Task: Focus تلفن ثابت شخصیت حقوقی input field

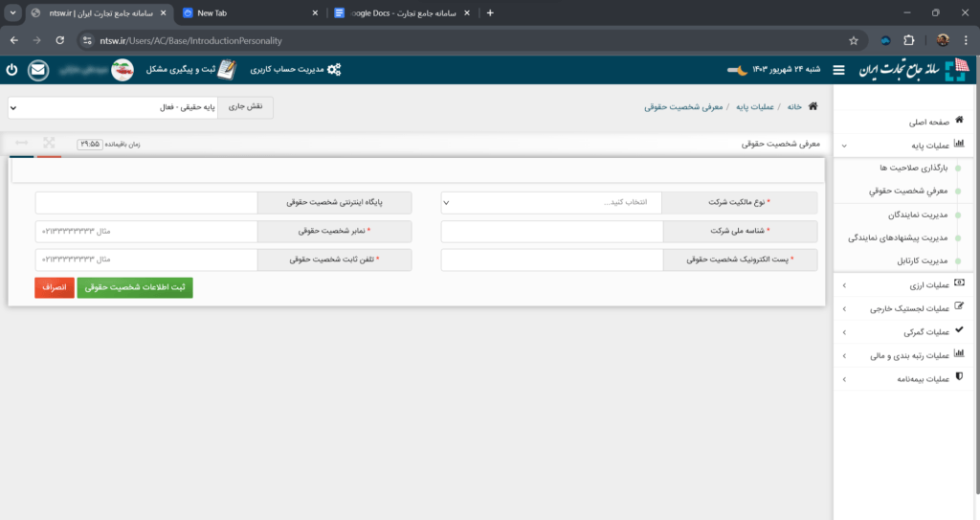Action: pyautogui.click(x=146, y=260)
